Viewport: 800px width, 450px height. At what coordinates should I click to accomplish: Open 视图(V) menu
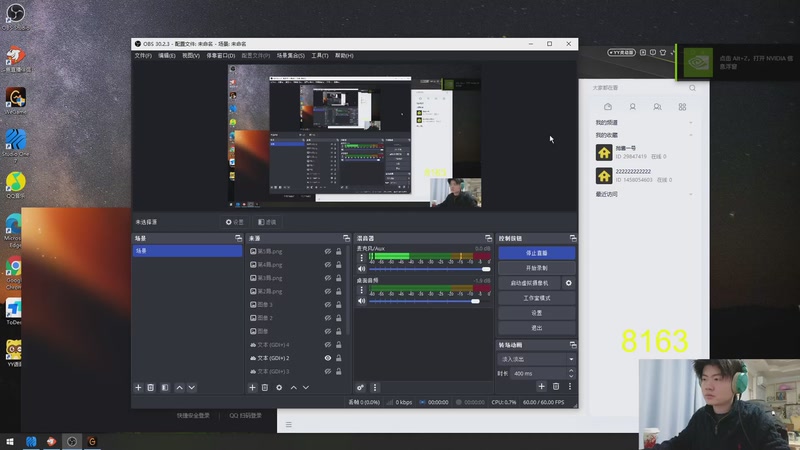click(x=191, y=56)
